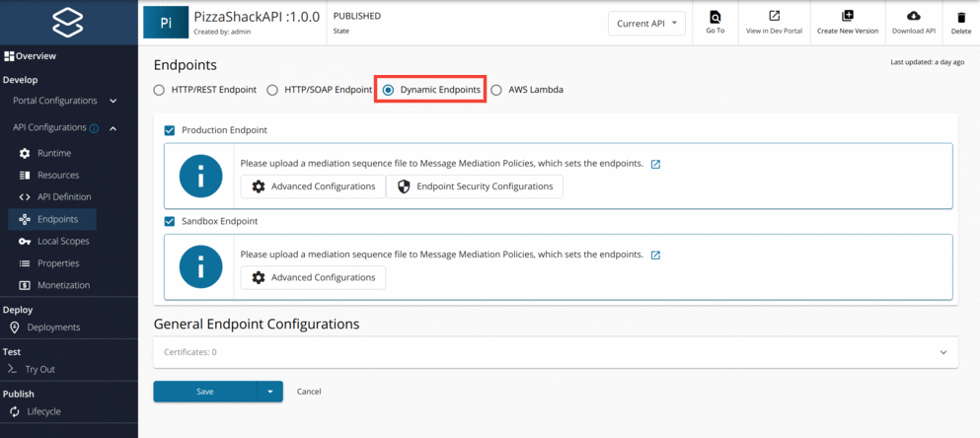Open Runtime in the sidebar
Viewport: 980px width, 438px height.
(53, 153)
